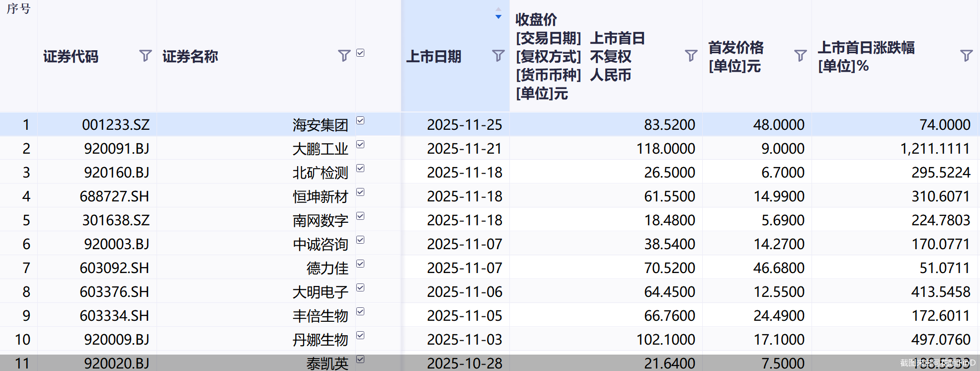Screen dimensions: 980x371
Task: Select row number 8
Action: (x=26, y=292)
